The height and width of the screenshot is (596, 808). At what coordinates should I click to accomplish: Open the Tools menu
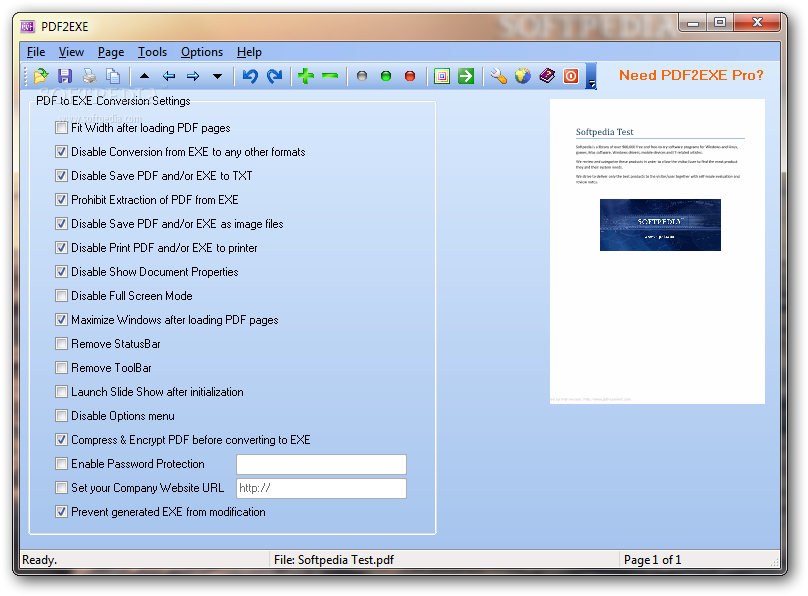[152, 52]
